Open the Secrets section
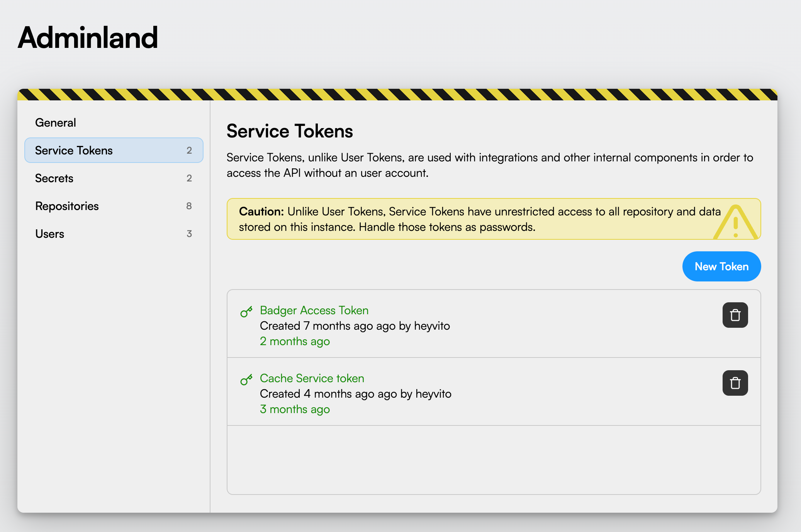Viewport: 801px width, 532px height. click(114, 178)
